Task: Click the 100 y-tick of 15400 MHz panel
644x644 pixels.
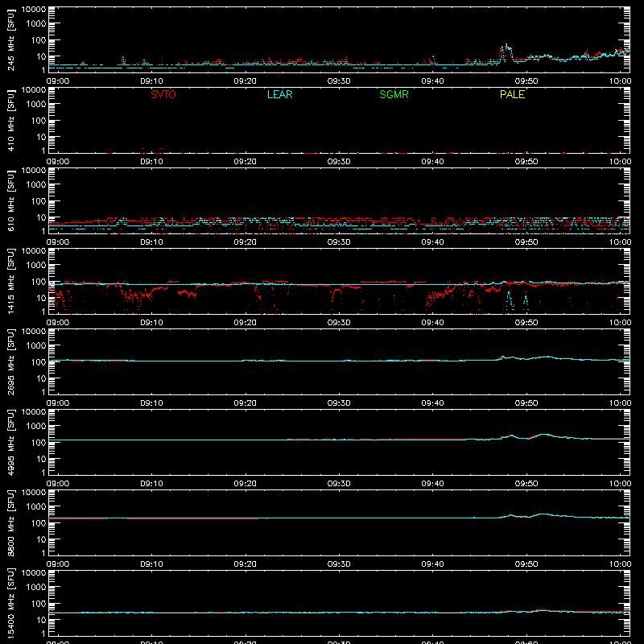Action: pyautogui.click(x=39, y=603)
